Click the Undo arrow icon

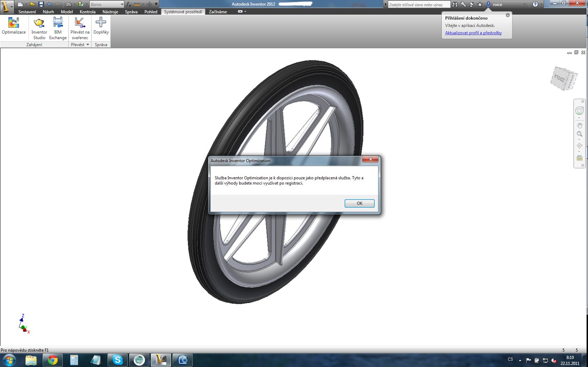coord(49,4)
